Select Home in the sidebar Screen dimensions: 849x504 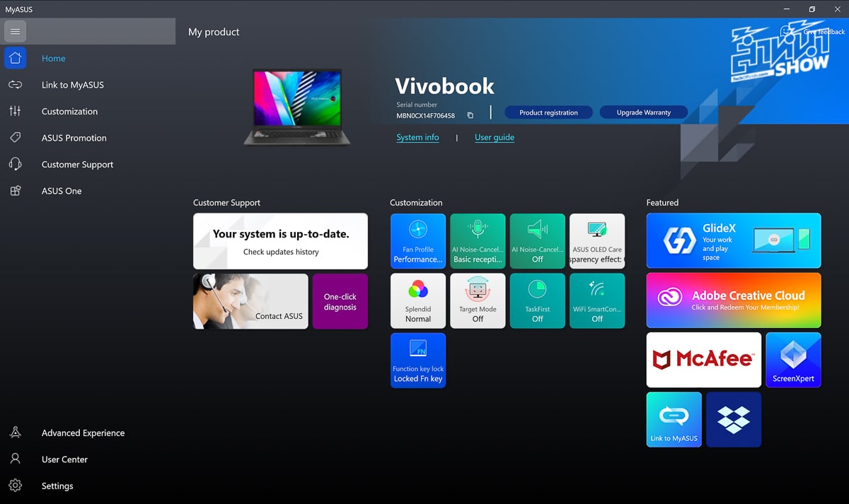click(x=54, y=59)
